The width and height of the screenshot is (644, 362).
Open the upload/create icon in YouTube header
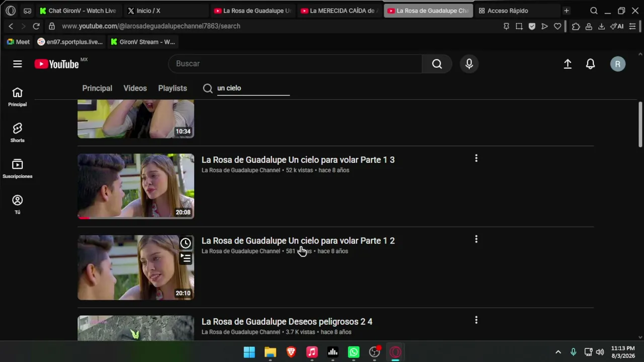568,64
